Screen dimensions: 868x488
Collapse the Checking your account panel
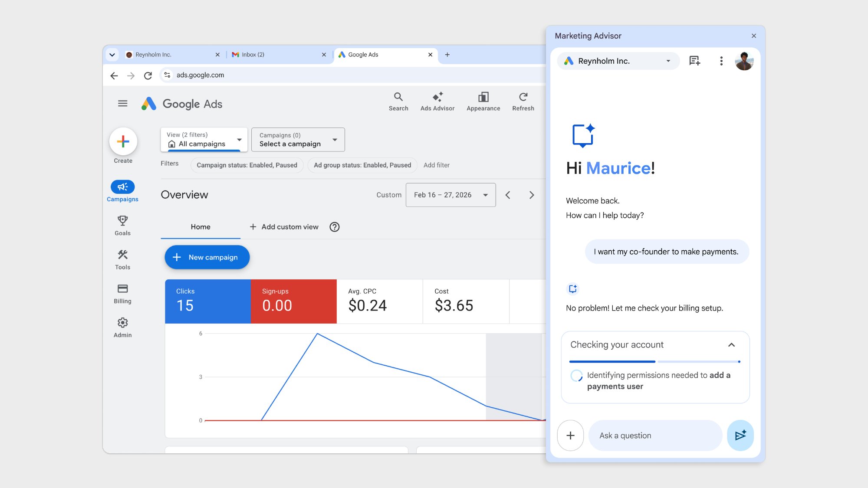point(731,345)
